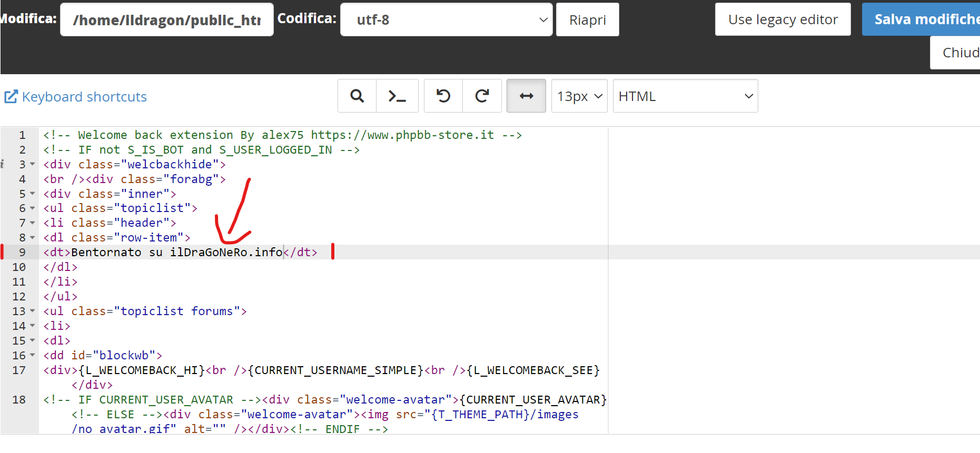Collapse the fold arrow on line 13
The height and width of the screenshot is (453, 980).
(x=33, y=311)
